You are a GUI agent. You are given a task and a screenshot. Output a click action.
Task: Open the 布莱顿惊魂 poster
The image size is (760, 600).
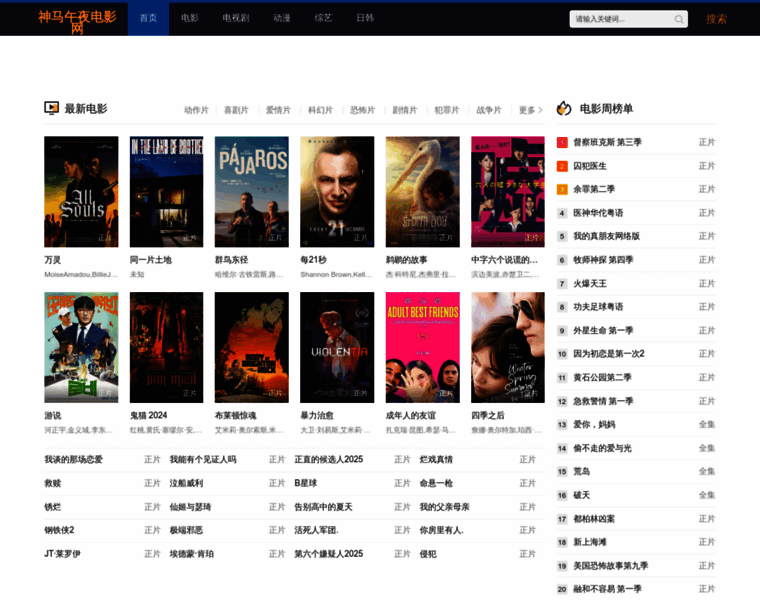[252, 347]
